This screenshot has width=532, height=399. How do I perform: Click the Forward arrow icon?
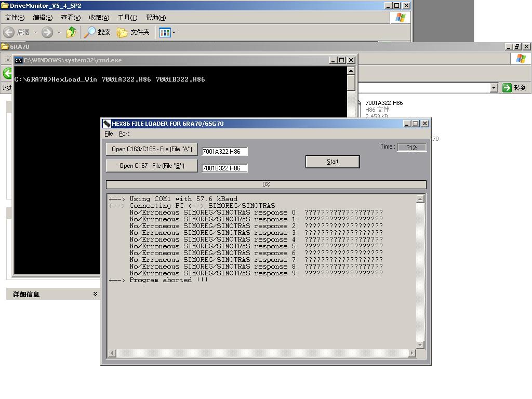pyautogui.click(x=47, y=32)
